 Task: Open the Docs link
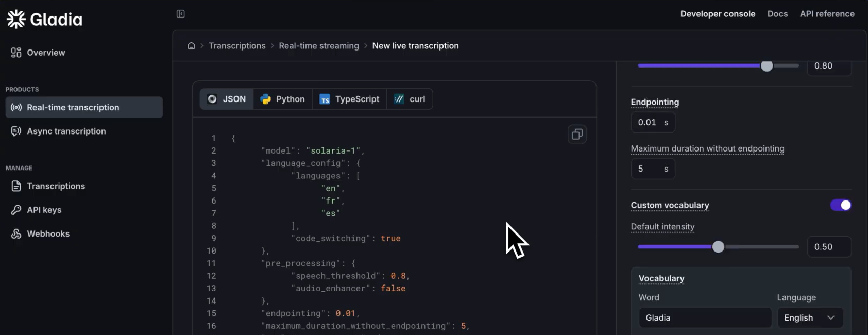coord(777,14)
